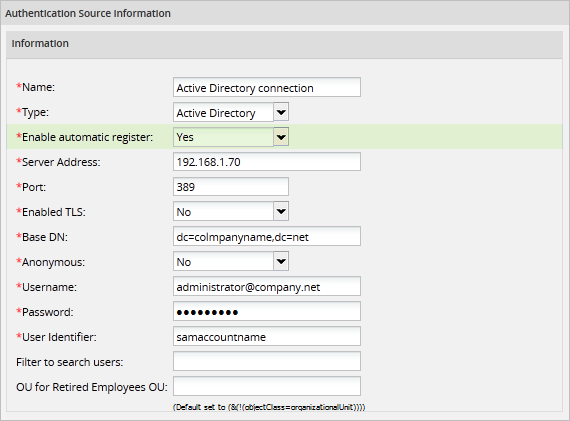Click the OU for Retired Employees field
The width and height of the screenshot is (570, 421).
click(x=267, y=386)
